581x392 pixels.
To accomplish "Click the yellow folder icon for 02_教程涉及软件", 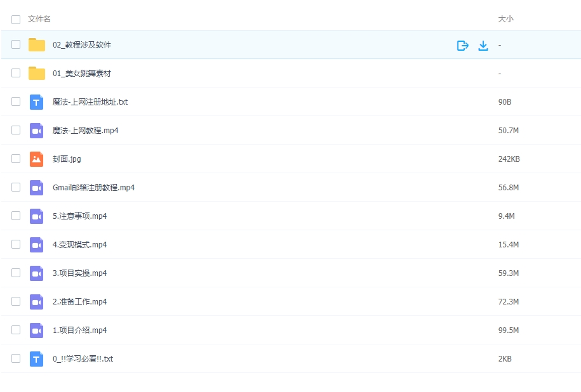I will point(37,45).
